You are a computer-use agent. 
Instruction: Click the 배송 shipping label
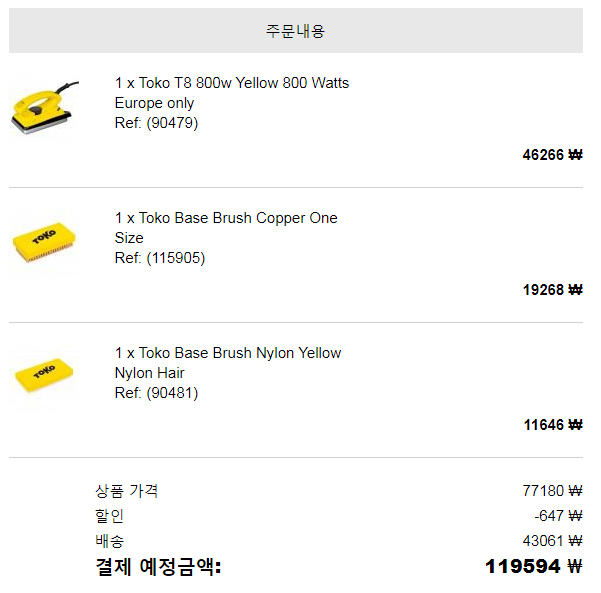point(110,541)
